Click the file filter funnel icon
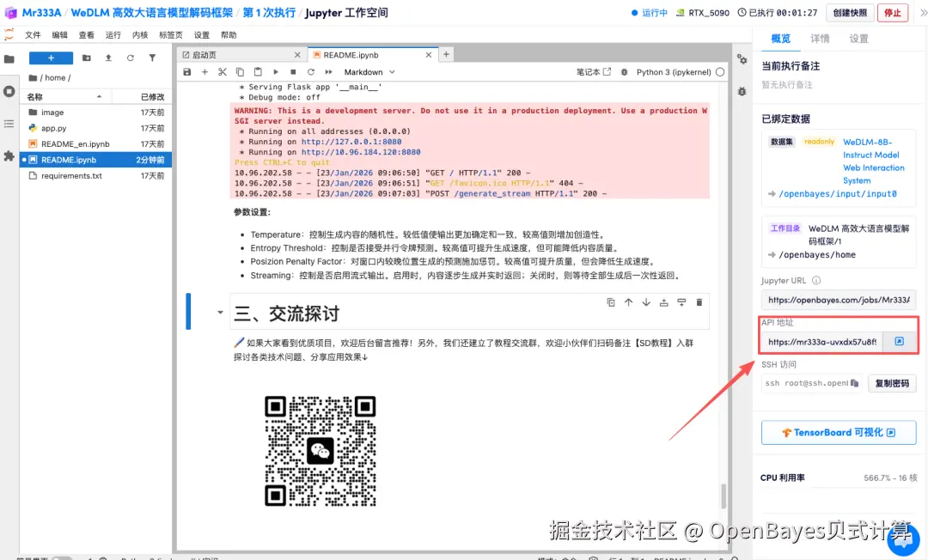The height and width of the screenshot is (560, 928). (152, 58)
